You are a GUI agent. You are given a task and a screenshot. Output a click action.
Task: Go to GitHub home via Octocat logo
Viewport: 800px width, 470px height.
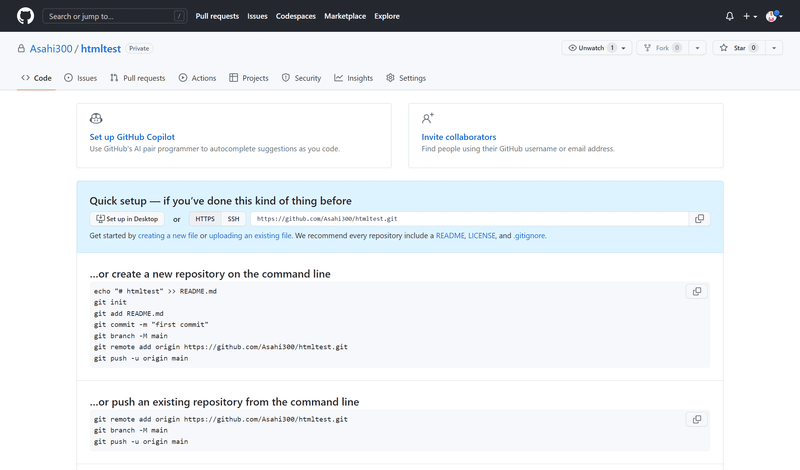coord(26,16)
